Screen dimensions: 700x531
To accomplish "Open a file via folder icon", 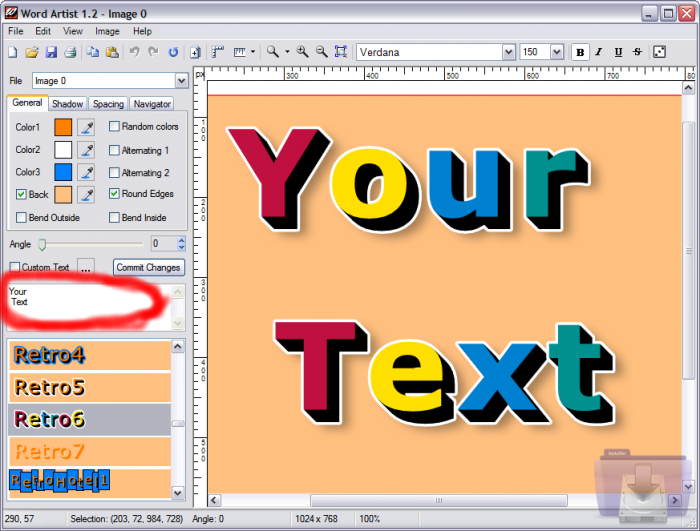I will (32, 52).
